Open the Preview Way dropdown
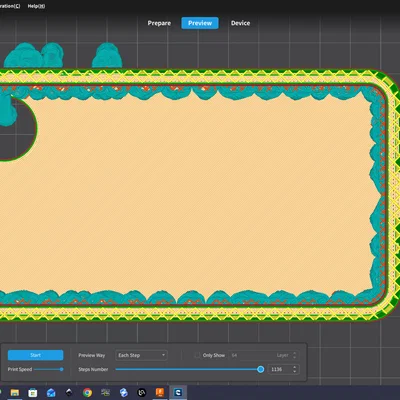400x400 pixels. pyautogui.click(x=141, y=355)
